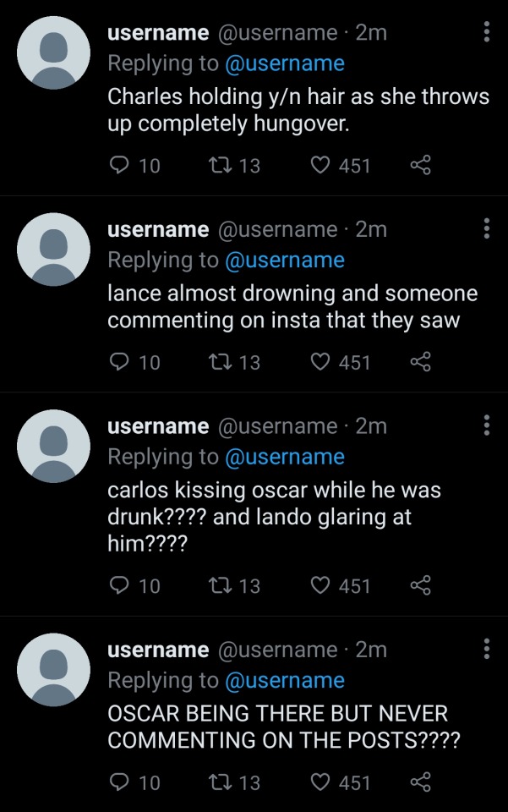This screenshot has height=812, width=508.
Task: Like the OSCAR BEING THERE tweet
Action: (x=320, y=783)
